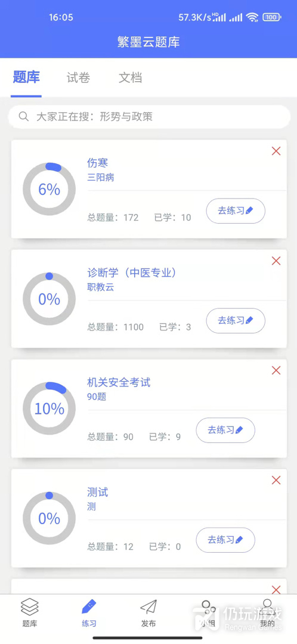Select the 题库 tab at top
Viewport: 297px width, 644px height.
pos(26,77)
